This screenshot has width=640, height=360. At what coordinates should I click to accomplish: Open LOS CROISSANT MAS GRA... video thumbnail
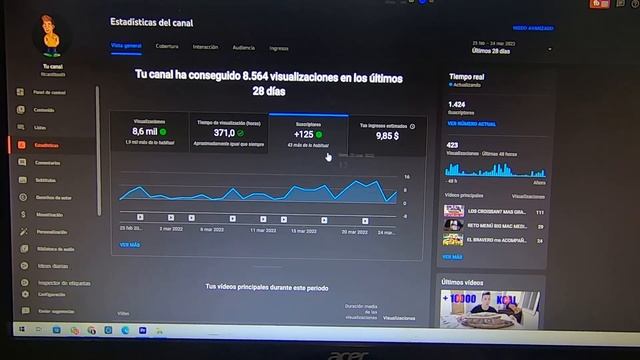click(x=454, y=211)
